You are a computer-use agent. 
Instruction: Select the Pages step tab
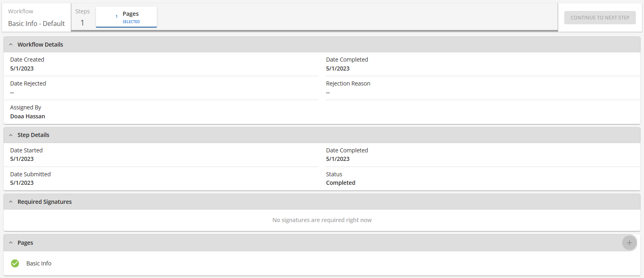(126, 17)
